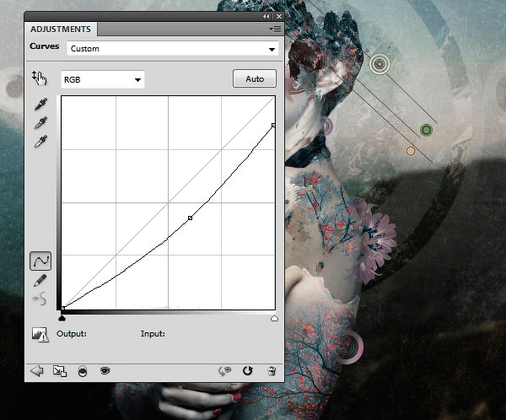Click the Curves label text

point(44,46)
